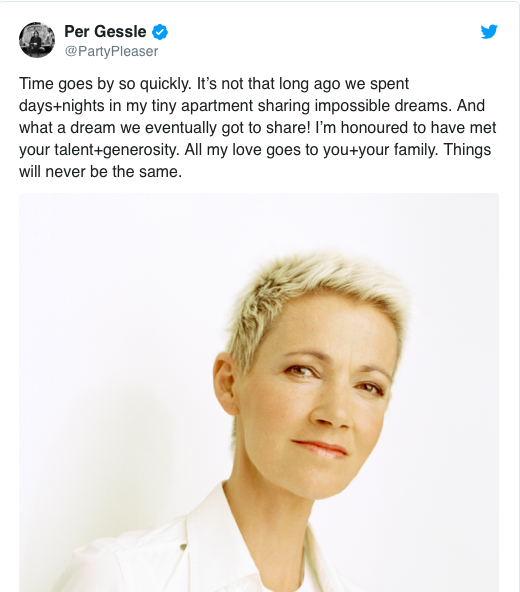520x592 pixels.
Task: Visit the @PartyPleaser handle link
Action: click(111, 51)
